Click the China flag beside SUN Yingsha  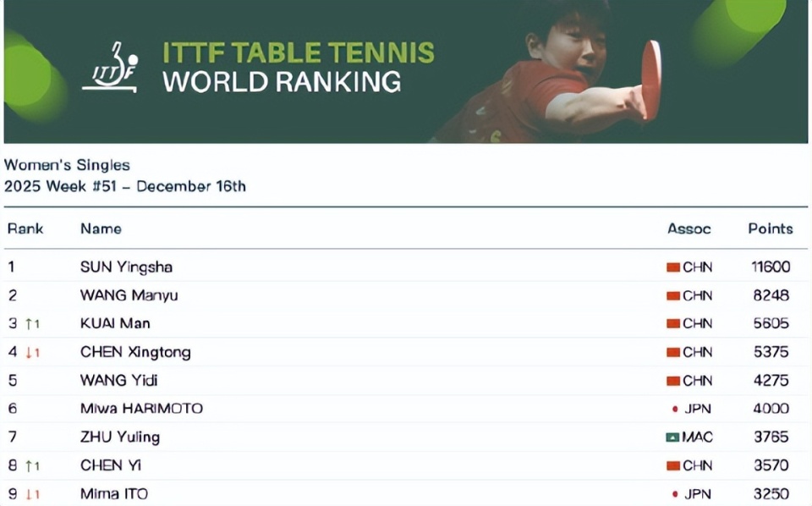click(673, 267)
